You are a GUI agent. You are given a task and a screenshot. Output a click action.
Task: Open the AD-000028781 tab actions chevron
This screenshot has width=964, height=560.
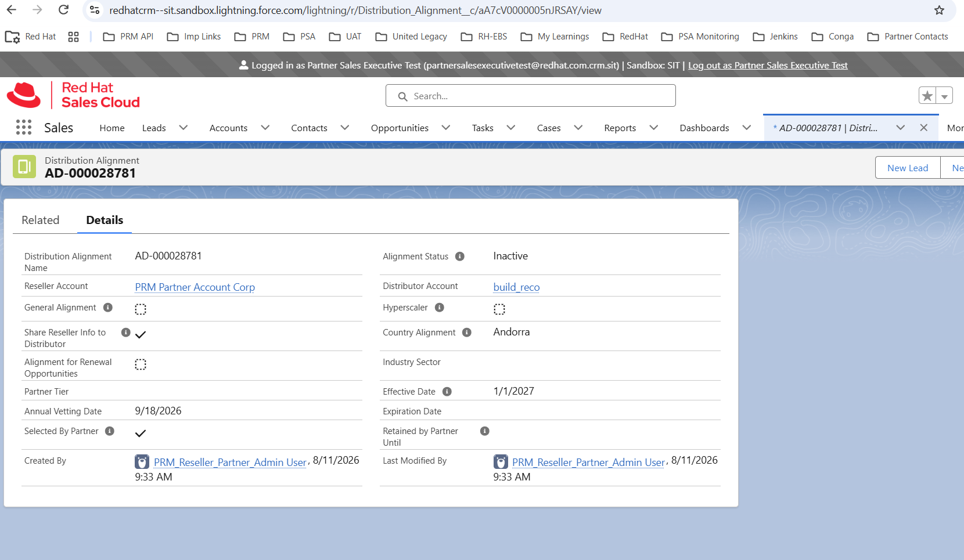901,128
